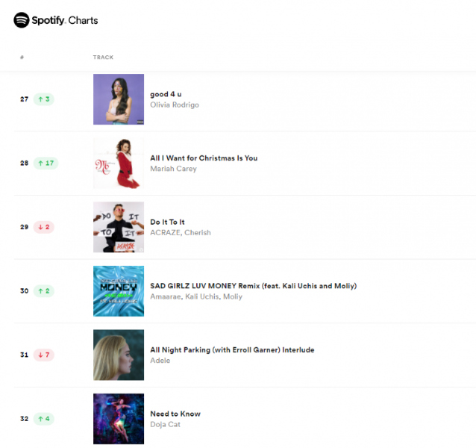The width and height of the screenshot is (476, 448).
Task: Open All I Want for Christmas Is You
Action: pyautogui.click(x=204, y=158)
